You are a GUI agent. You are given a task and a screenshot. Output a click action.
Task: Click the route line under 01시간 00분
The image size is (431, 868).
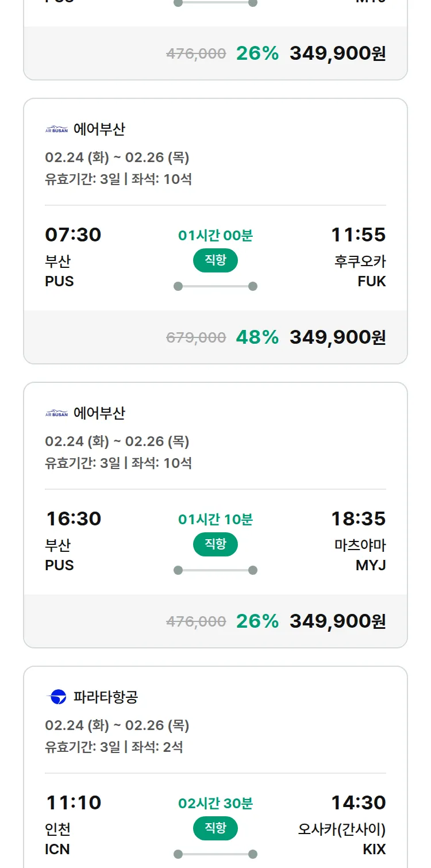point(215,286)
